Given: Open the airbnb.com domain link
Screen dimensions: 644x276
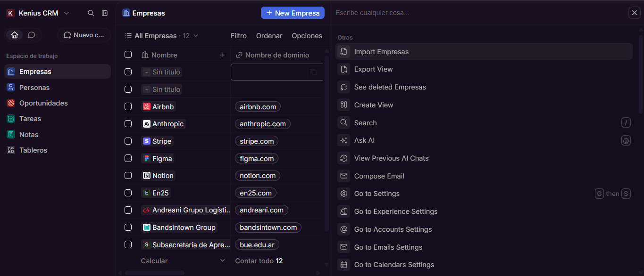Looking at the screenshot, I should (x=258, y=107).
